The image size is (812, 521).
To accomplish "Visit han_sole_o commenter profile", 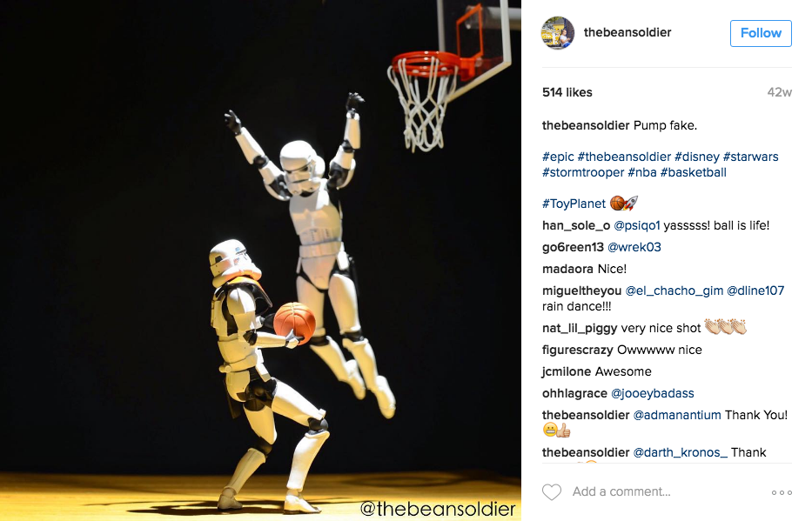I will tap(576, 225).
